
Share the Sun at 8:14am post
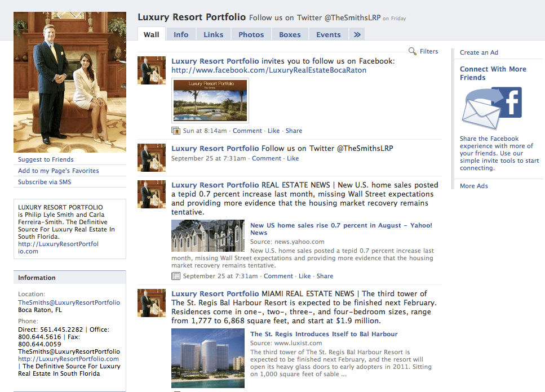[294, 131]
